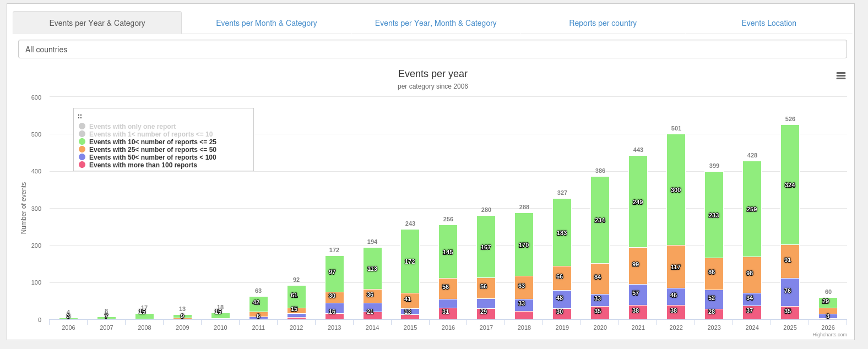
Task: Hide 'Events with 50< number of reports < 100'
Action: pos(152,157)
